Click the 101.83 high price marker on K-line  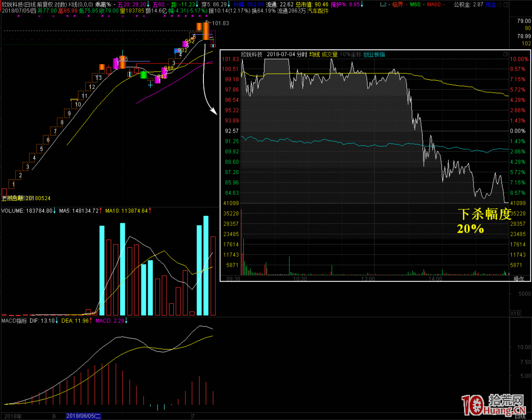tap(220, 23)
